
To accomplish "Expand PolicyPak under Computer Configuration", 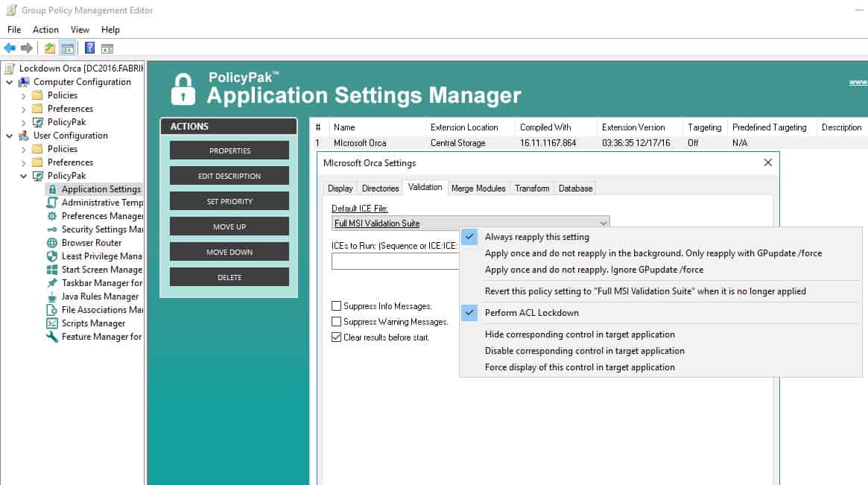I will (23, 122).
